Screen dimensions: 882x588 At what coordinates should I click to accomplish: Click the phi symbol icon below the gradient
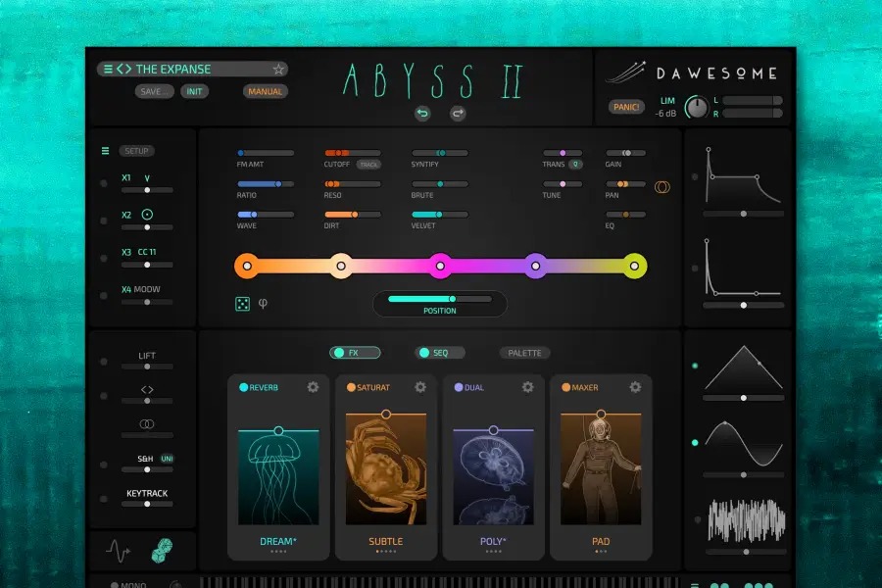pyautogui.click(x=263, y=304)
